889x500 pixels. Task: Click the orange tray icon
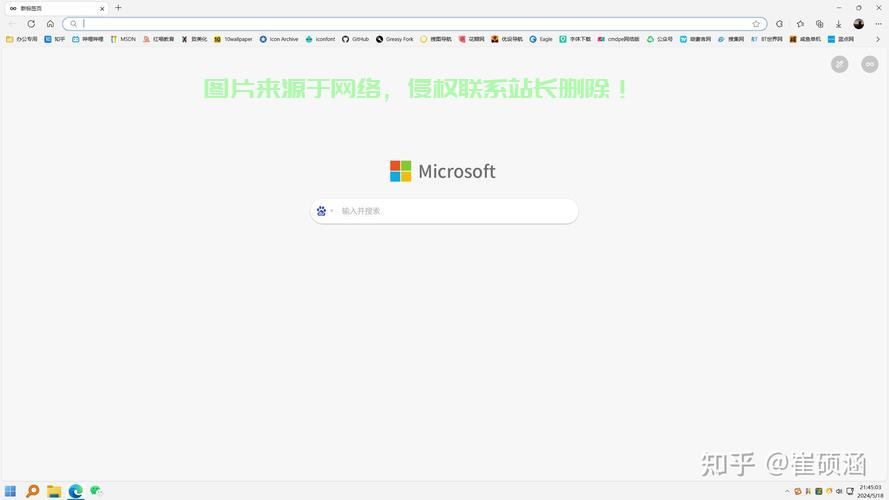[798, 491]
